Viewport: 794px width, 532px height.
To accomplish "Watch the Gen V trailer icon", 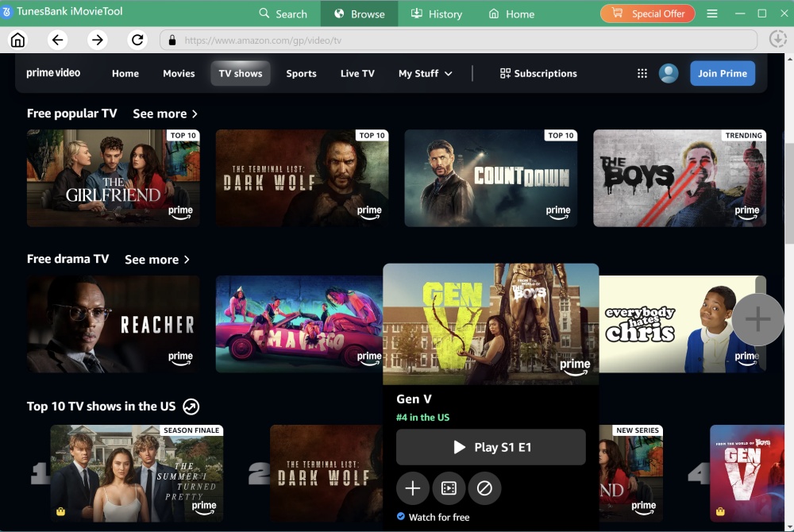I will pyautogui.click(x=449, y=488).
